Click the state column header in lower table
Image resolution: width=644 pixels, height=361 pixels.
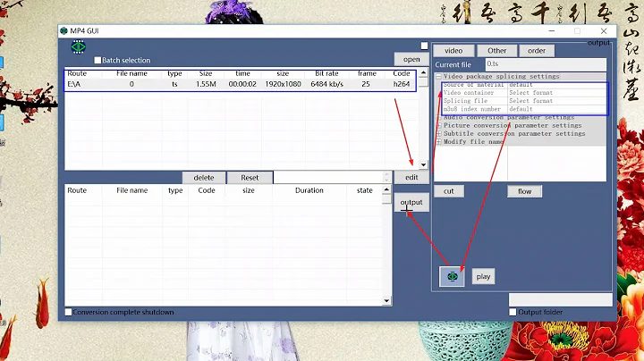[x=364, y=190]
